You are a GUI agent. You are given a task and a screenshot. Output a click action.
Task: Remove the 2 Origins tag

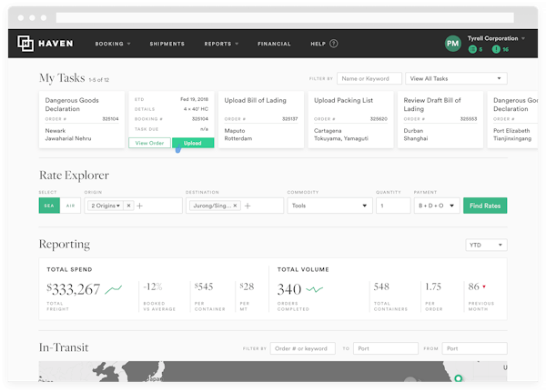tap(128, 206)
